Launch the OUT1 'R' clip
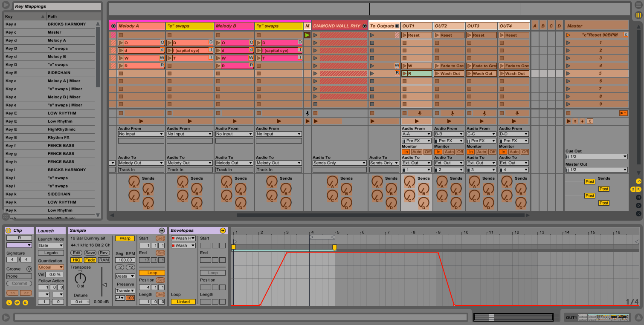 405,73
